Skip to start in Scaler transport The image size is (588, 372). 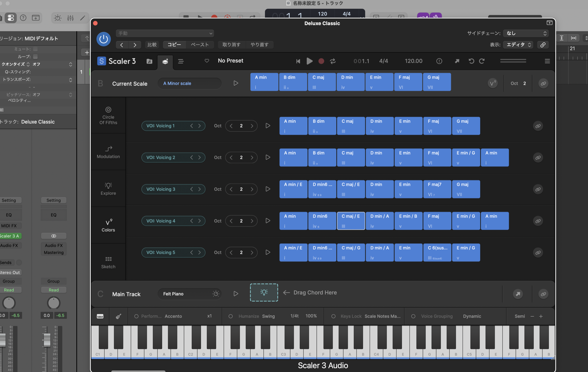(x=298, y=61)
